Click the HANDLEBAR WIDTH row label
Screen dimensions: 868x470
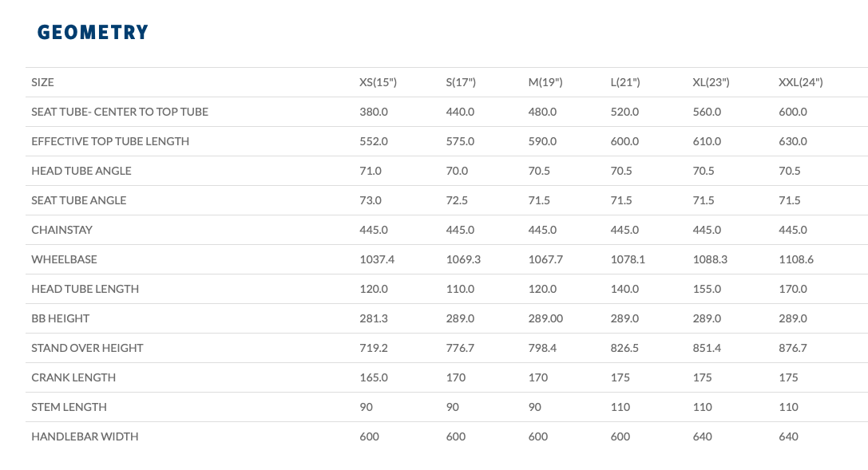pos(85,436)
